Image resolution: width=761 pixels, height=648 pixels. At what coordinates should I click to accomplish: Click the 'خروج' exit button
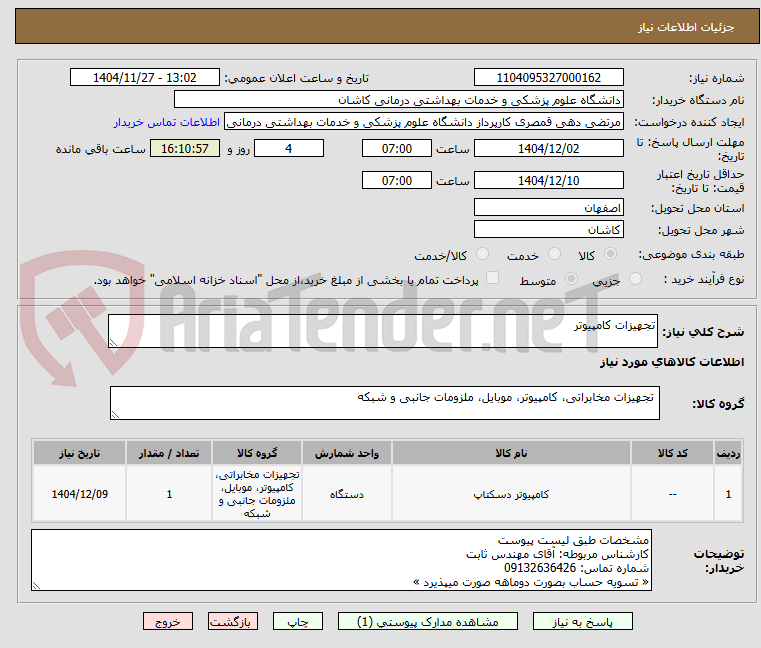[x=167, y=622]
